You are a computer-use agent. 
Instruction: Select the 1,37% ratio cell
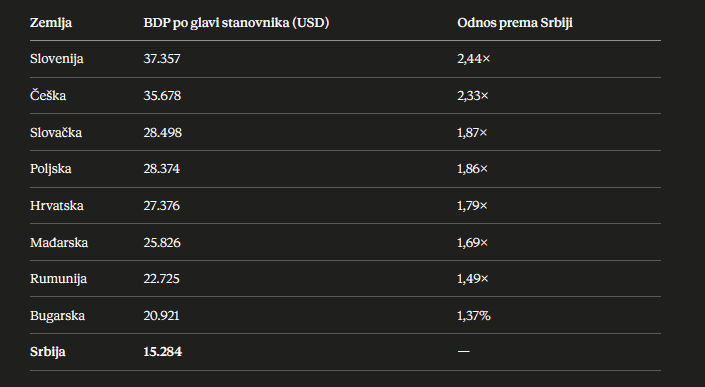point(474,316)
